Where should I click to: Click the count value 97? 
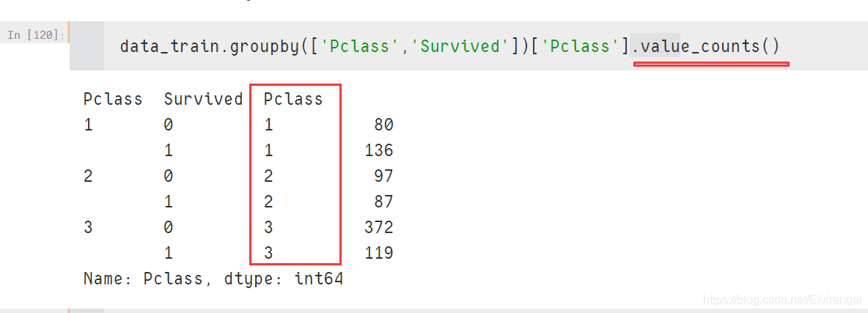point(383,176)
